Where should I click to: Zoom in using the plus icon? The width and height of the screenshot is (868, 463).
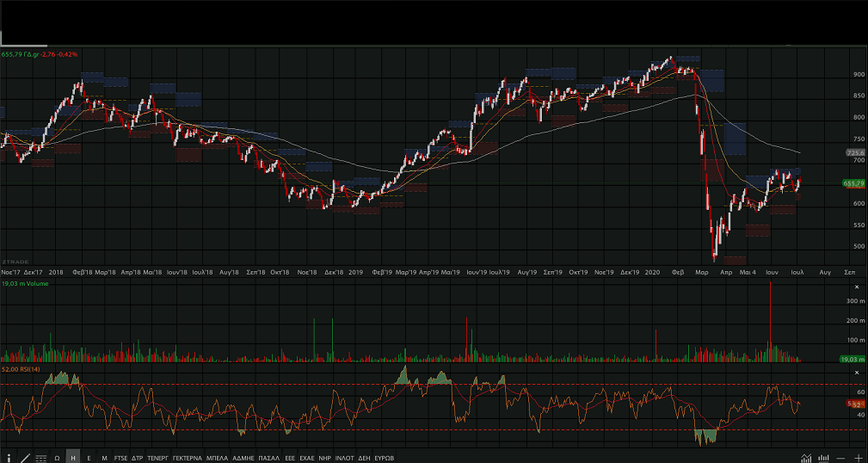[858, 458]
